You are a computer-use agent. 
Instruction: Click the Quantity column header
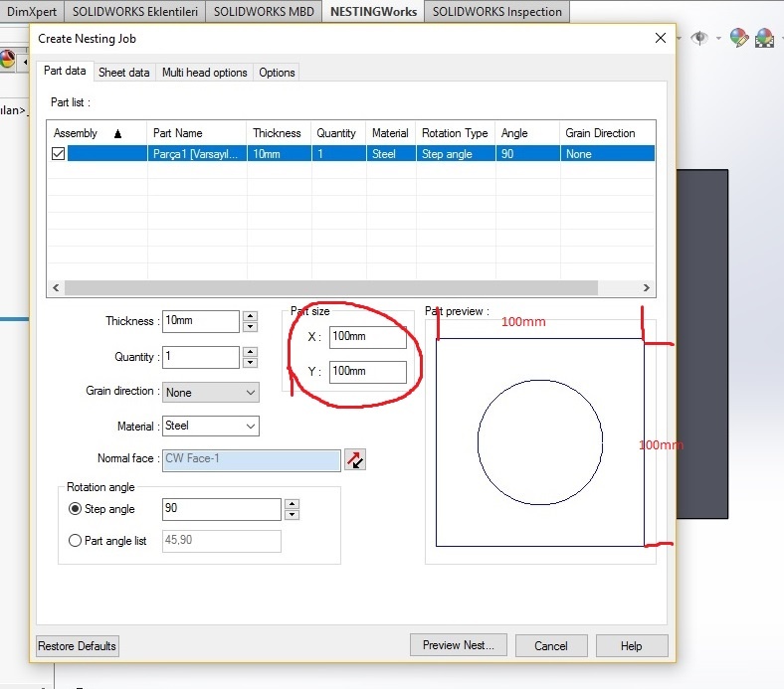(338, 133)
